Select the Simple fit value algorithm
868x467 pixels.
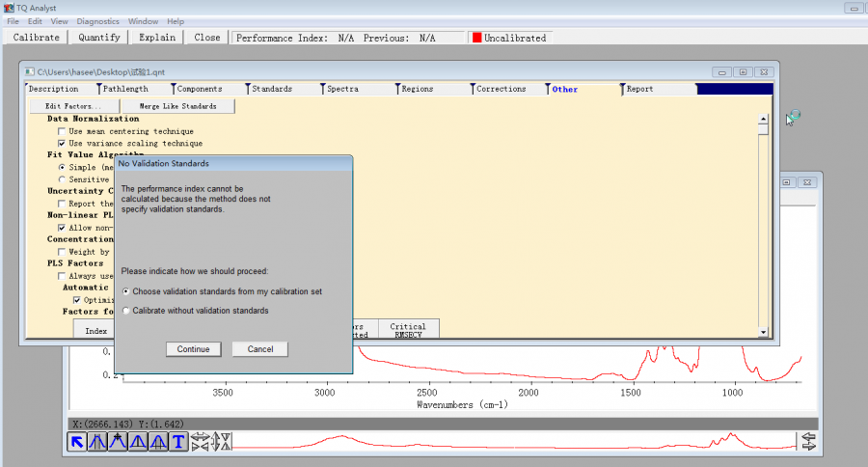(62, 167)
